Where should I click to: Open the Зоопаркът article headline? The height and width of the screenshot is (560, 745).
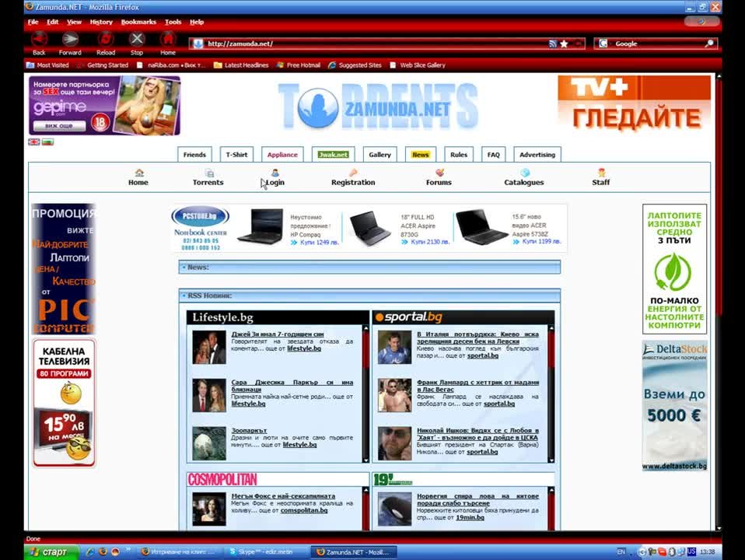click(x=249, y=430)
